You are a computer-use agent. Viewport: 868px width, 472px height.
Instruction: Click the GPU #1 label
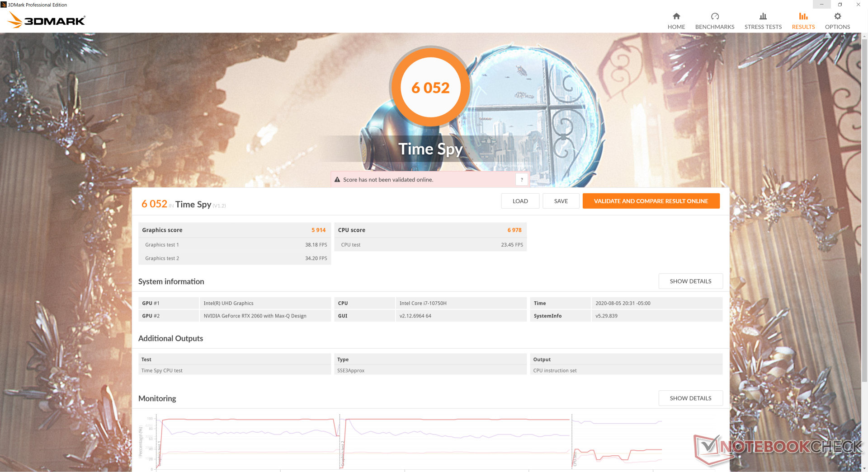pos(151,303)
